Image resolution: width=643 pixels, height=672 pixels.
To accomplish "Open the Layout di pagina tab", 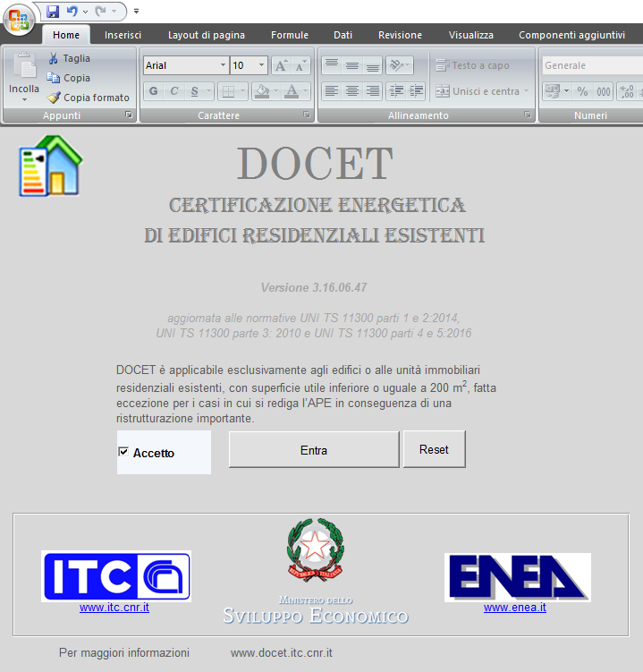I will click(207, 35).
